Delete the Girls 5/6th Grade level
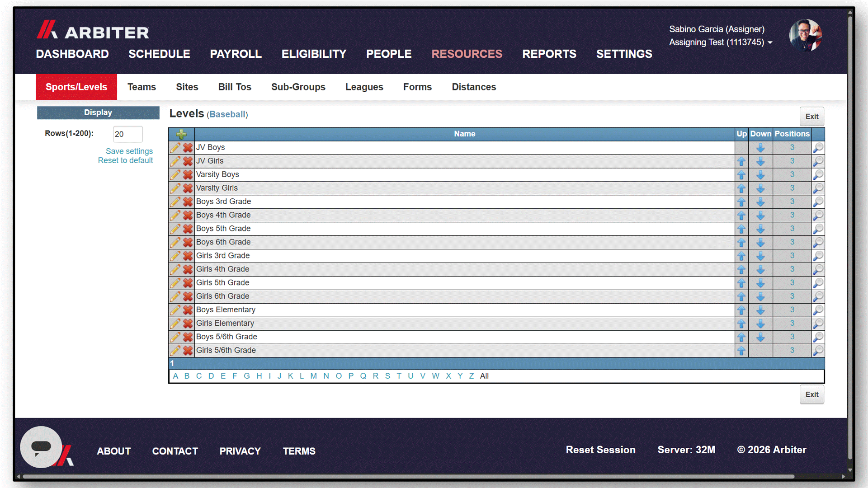 (188, 351)
